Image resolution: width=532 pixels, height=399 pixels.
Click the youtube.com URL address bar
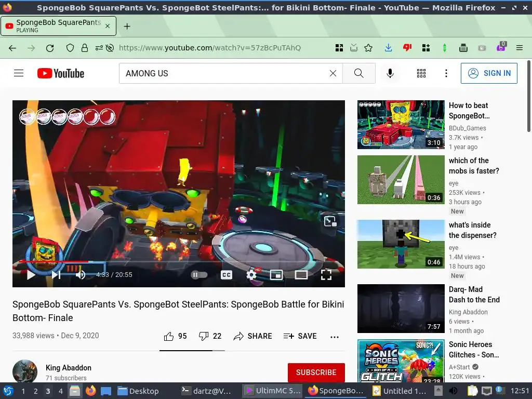tap(210, 48)
